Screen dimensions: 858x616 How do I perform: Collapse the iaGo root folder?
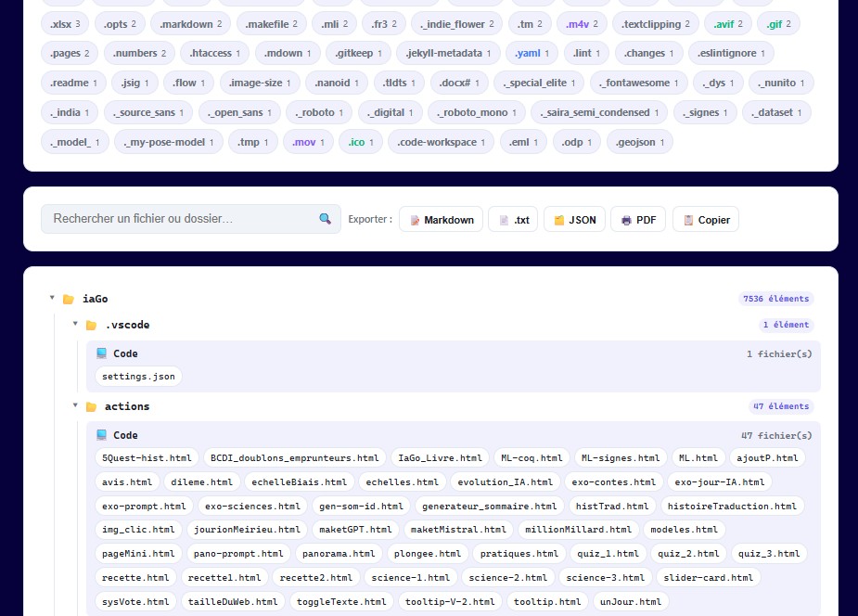coord(52,298)
